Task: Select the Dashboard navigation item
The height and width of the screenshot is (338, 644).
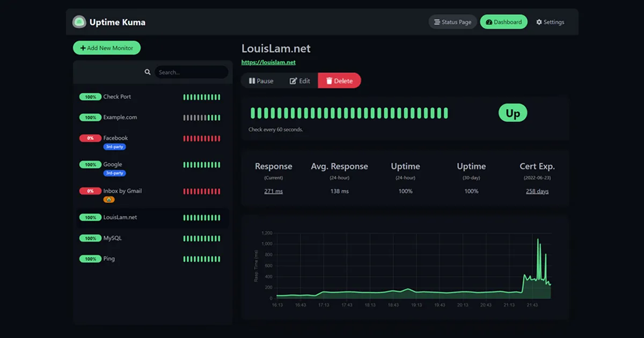Action: (503, 22)
